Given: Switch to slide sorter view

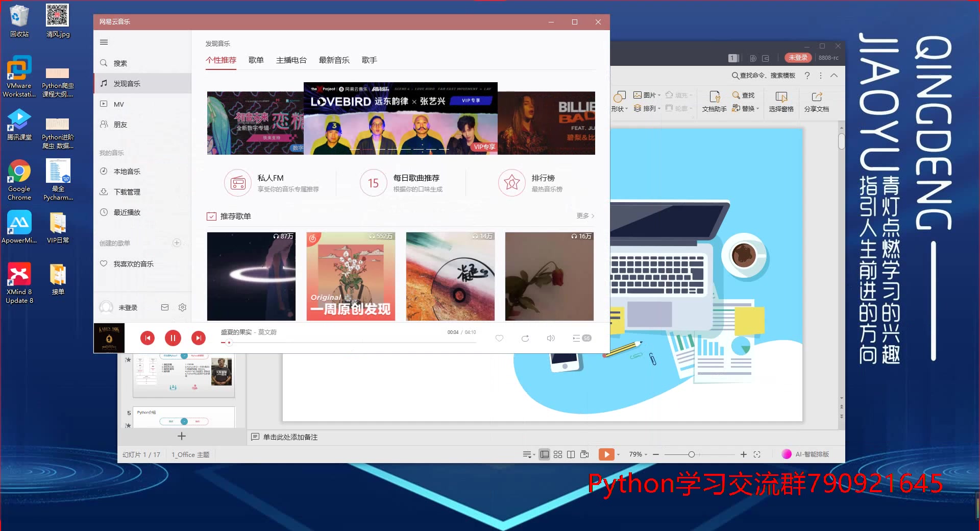Looking at the screenshot, I should click(x=558, y=454).
